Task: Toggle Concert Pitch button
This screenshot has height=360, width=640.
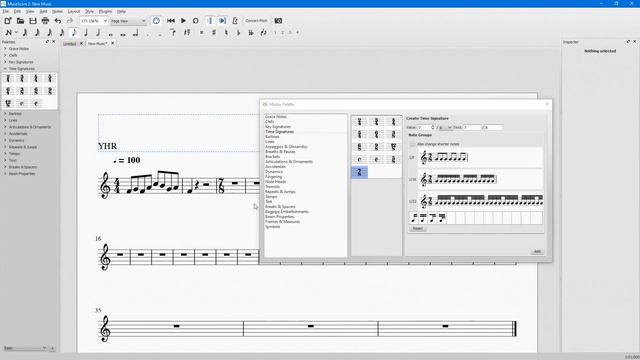Action: (257, 21)
